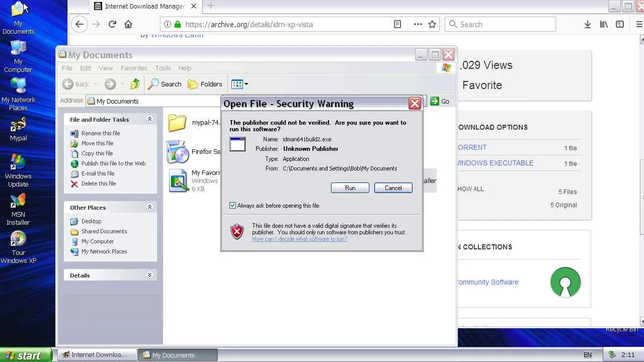
Task: Open the Tools menu in My Documents
Action: pos(163,68)
